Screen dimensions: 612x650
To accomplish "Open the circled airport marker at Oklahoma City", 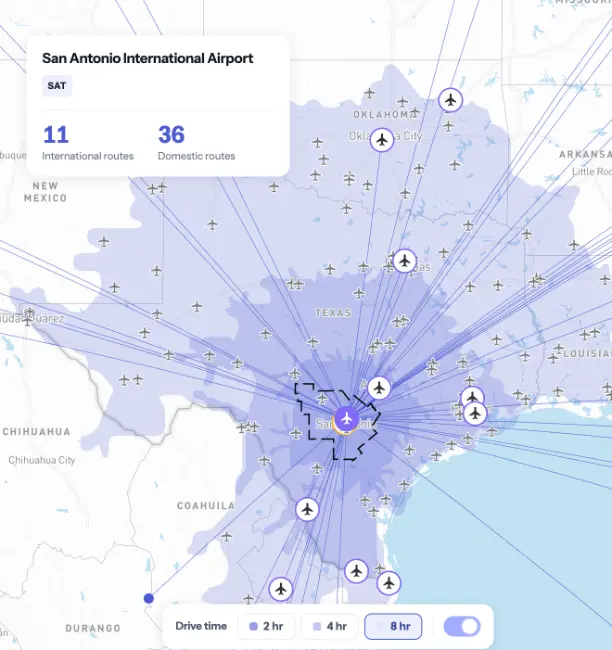I will pos(382,140).
